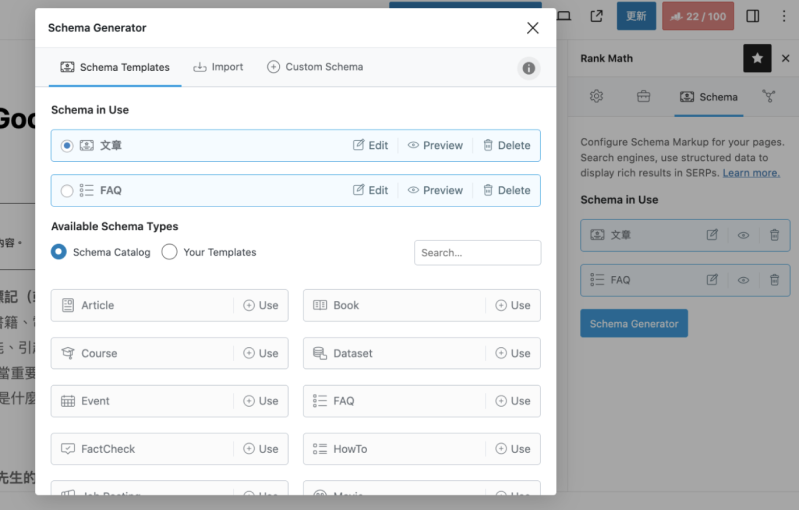This screenshot has height=510, width=799.
Task: Click the FactCheck speech bubble icon
Action: tap(68, 449)
